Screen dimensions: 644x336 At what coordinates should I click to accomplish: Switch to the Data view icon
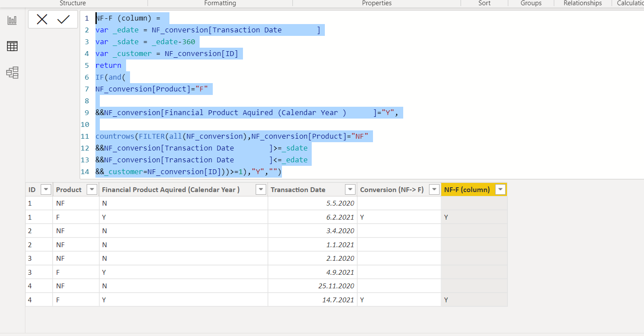(12, 46)
